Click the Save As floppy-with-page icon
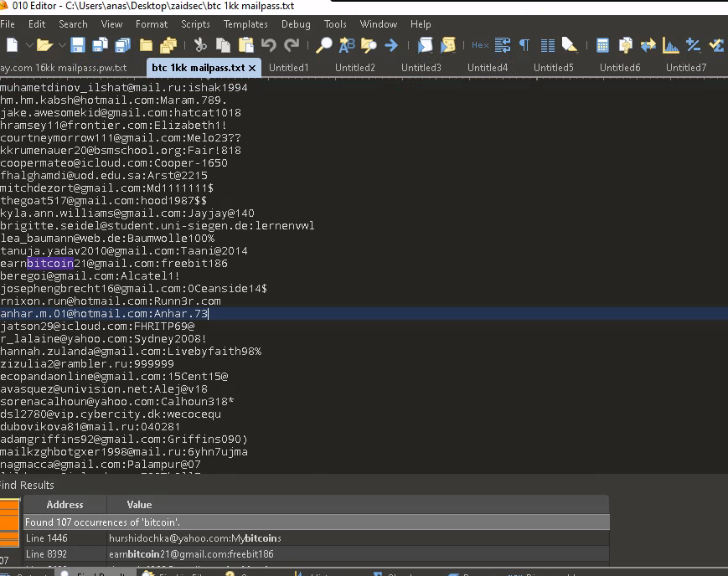The height and width of the screenshot is (576, 728). [x=100, y=45]
